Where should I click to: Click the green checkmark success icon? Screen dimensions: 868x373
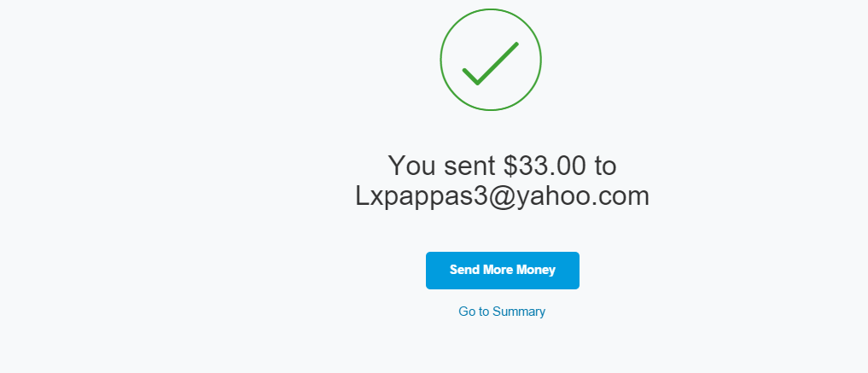click(491, 60)
